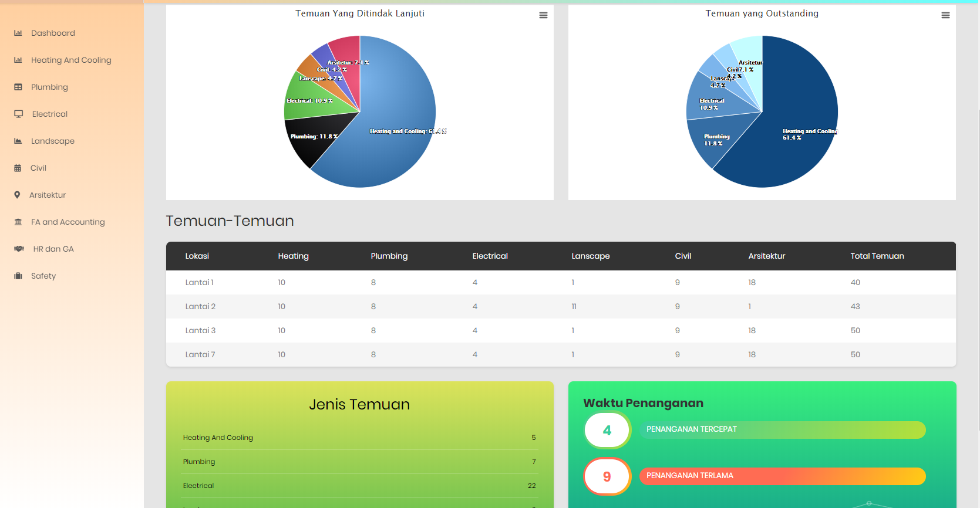Click the Penanganan Terlama progress bar
This screenshot has width=980, height=508.
coord(783,476)
